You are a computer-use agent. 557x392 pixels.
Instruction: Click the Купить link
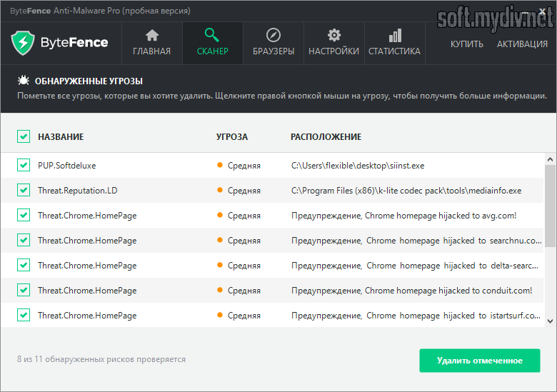coord(467,44)
